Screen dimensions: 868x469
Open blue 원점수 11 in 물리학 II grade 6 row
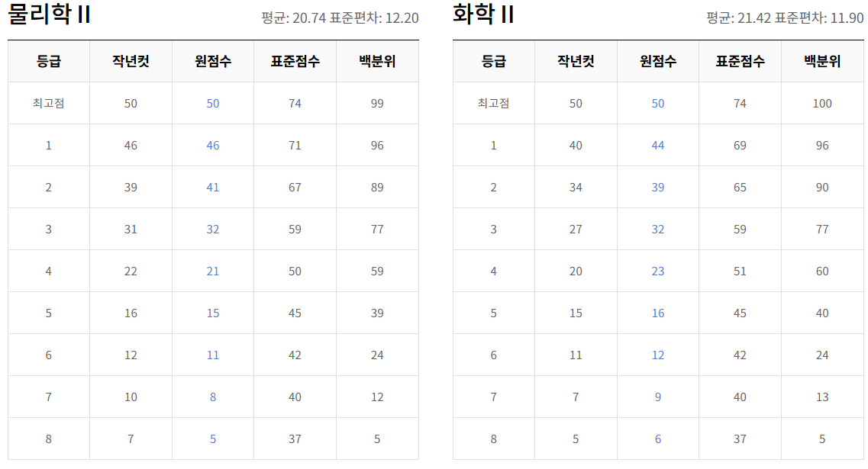click(213, 355)
